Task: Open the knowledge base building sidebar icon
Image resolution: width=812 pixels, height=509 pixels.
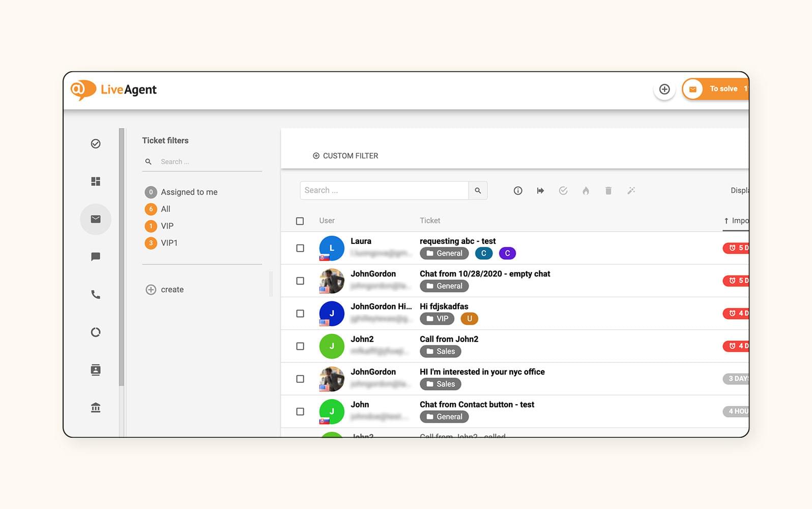Action: click(96, 407)
